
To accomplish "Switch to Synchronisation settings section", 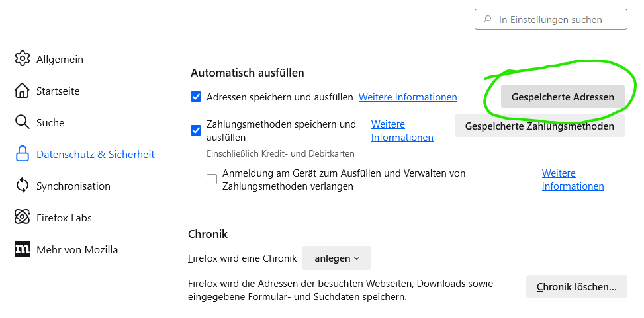I will [73, 186].
